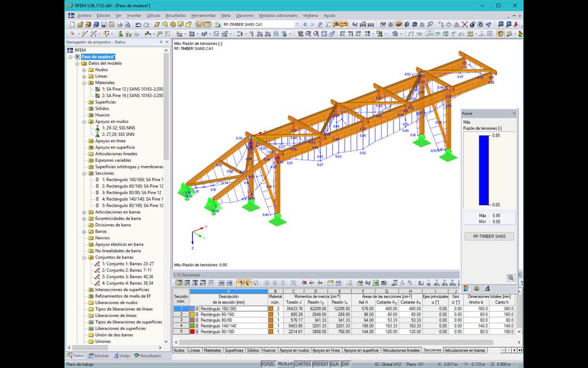Click the next load case arrow
The image size is (588, 368).
(312, 24)
